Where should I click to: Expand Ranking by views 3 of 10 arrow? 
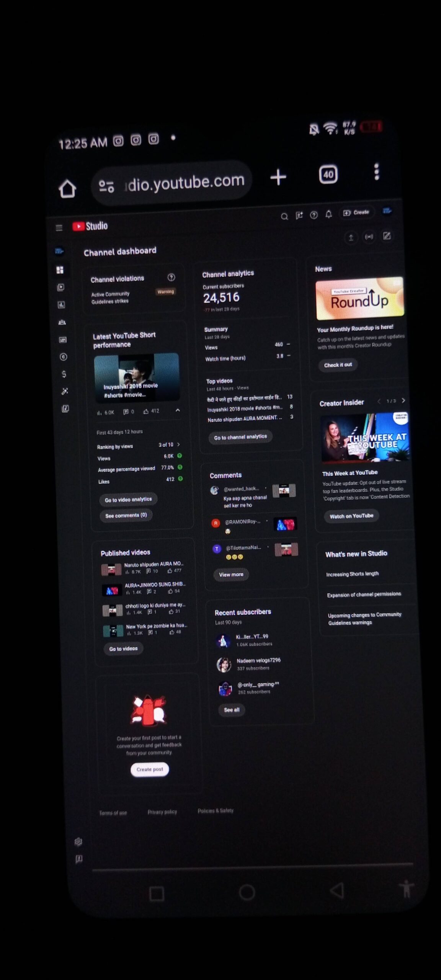(x=178, y=444)
